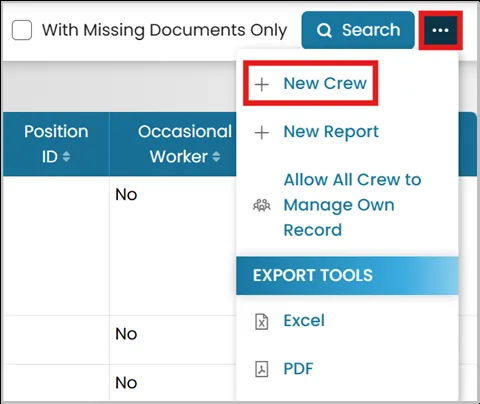Click the first row's No cell

(x=126, y=194)
